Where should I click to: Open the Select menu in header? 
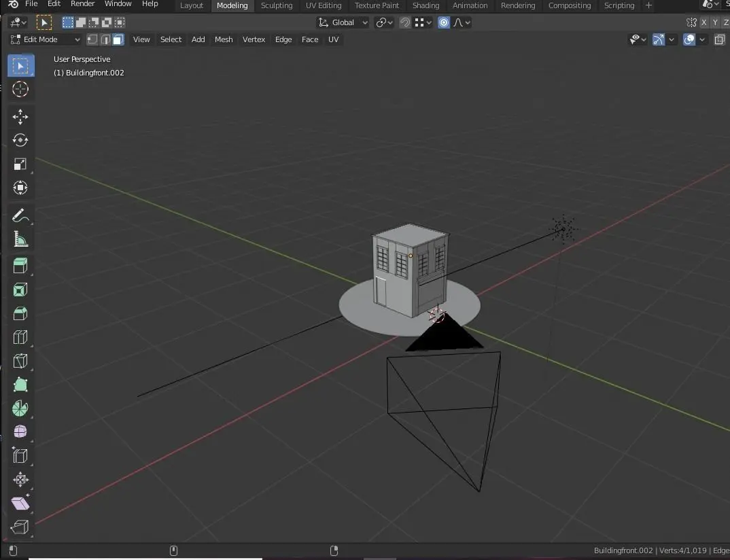point(171,39)
